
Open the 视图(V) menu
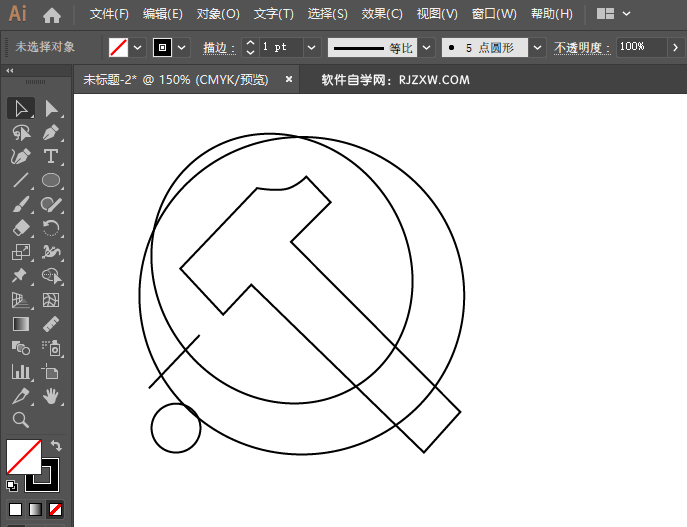click(x=437, y=14)
